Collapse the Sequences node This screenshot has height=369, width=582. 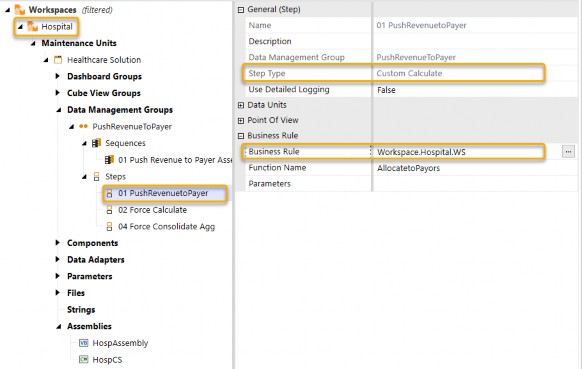coord(84,143)
